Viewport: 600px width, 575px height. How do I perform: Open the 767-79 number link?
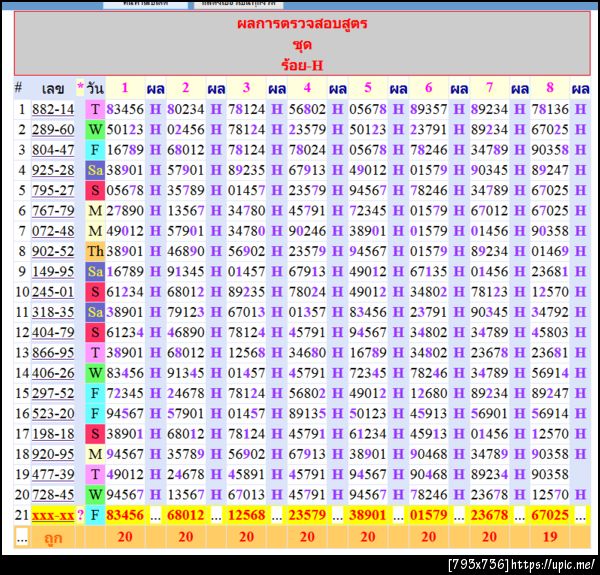[x=53, y=211]
